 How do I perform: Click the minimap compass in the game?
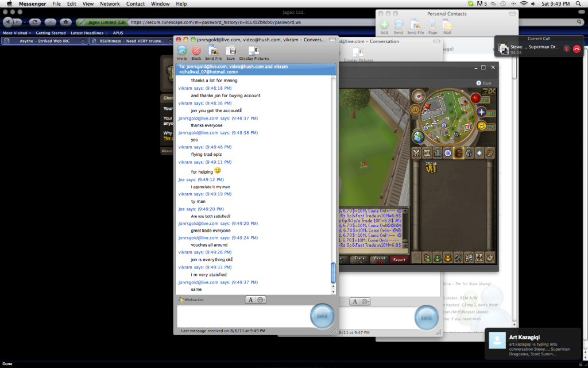click(x=418, y=96)
